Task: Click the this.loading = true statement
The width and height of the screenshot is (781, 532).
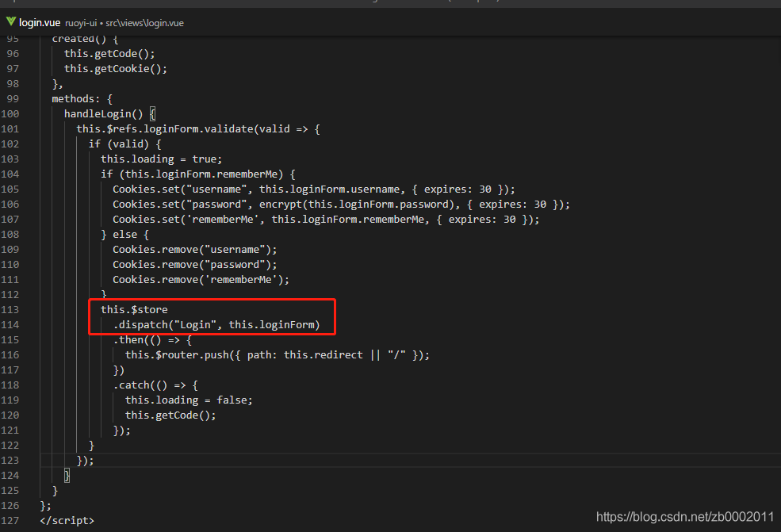Action: [161, 159]
